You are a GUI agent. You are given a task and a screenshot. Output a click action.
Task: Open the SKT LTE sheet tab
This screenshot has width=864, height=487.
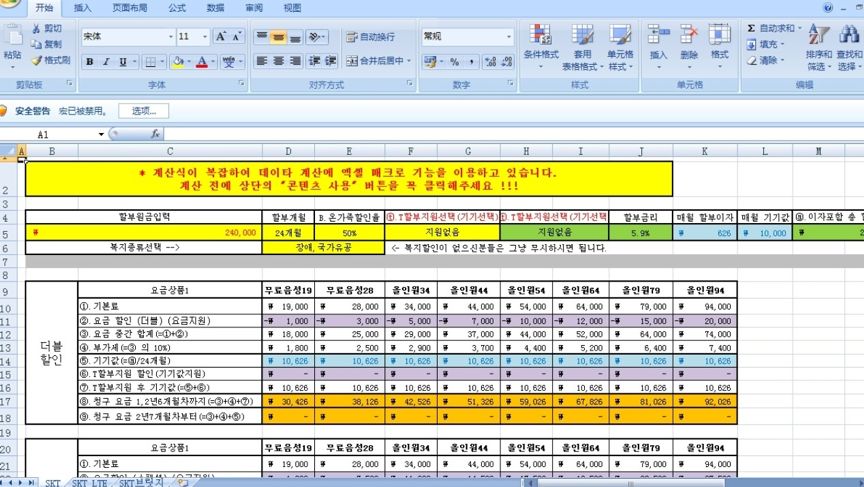(x=90, y=482)
